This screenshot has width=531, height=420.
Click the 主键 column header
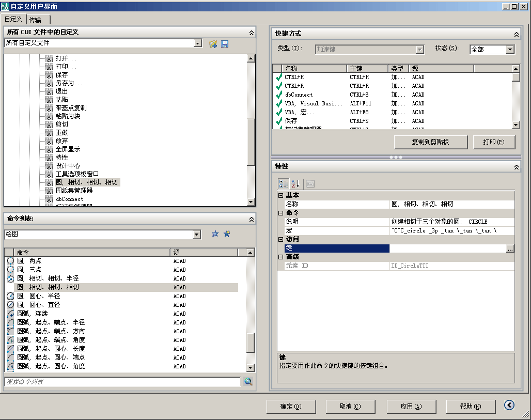coord(367,68)
